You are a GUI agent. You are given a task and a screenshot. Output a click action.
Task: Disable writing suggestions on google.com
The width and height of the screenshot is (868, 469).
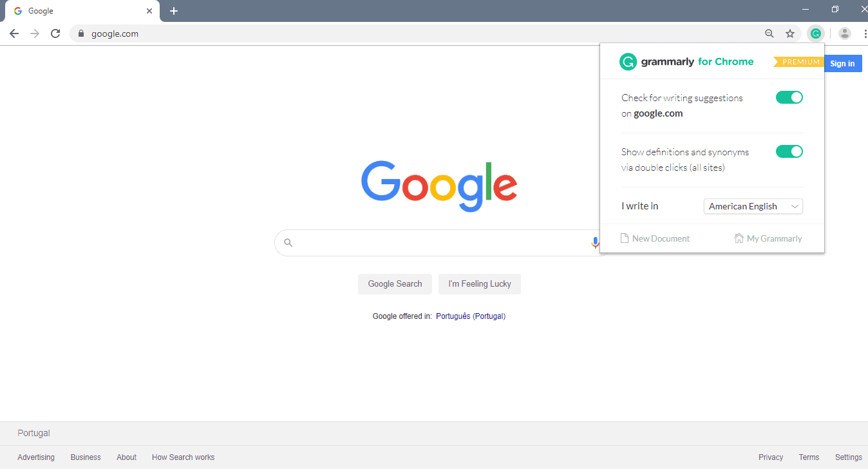coord(789,97)
